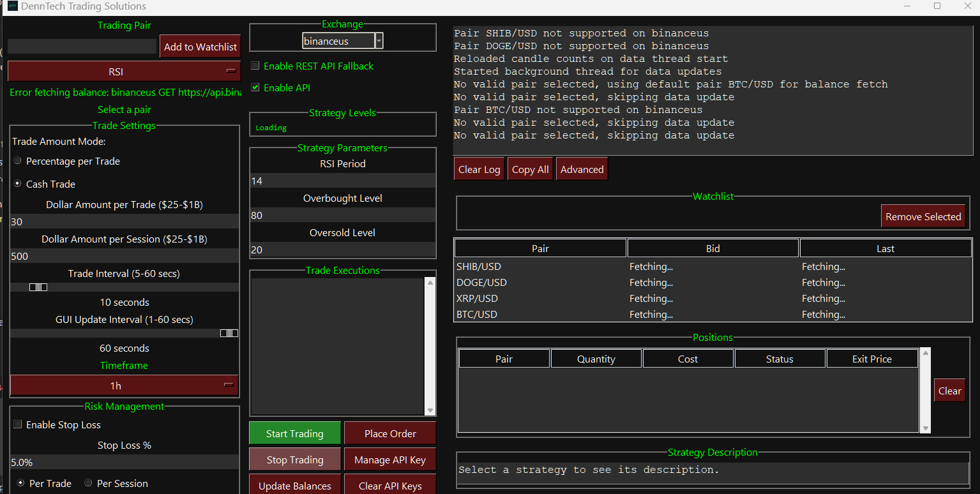Select the Per Session stop loss option
The image size is (980, 494).
pyautogui.click(x=88, y=483)
